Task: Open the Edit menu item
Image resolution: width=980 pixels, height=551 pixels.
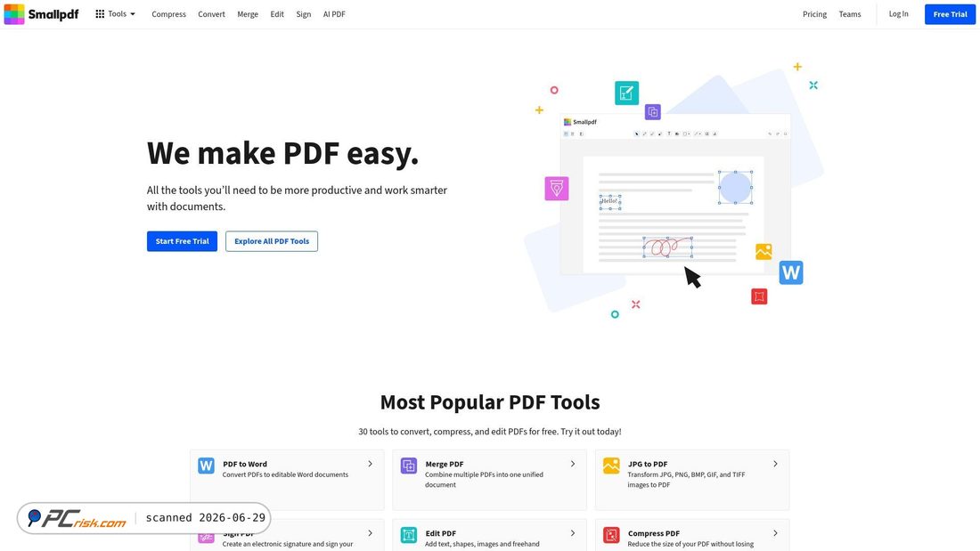Action: 277,13
